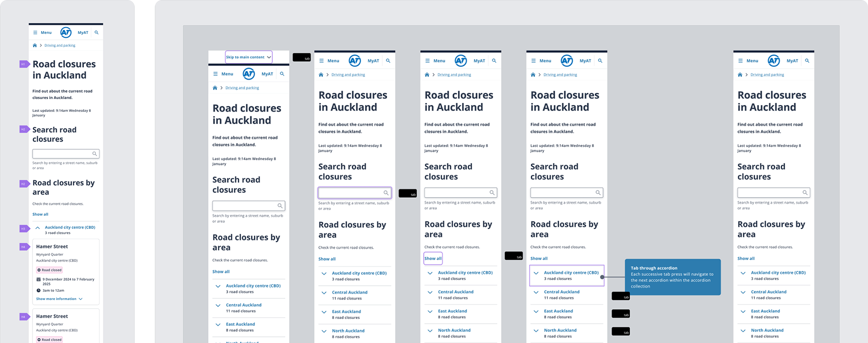
Task: Open Driving and parking in the mockup with the Skip to main content link
Action: pos(242,88)
